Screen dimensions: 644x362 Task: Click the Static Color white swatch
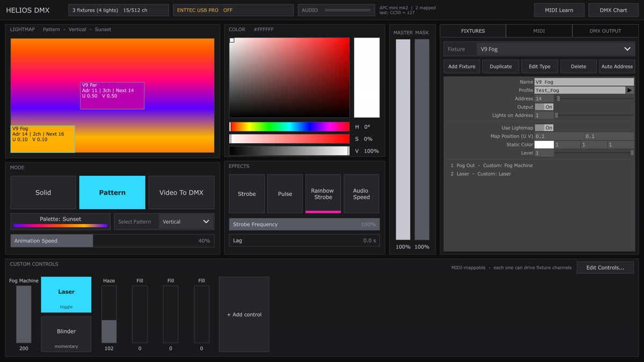tap(544, 145)
